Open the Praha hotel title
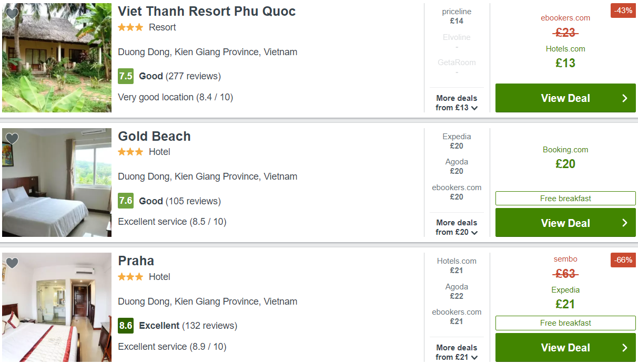The image size is (638, 364). coord(136,261)
